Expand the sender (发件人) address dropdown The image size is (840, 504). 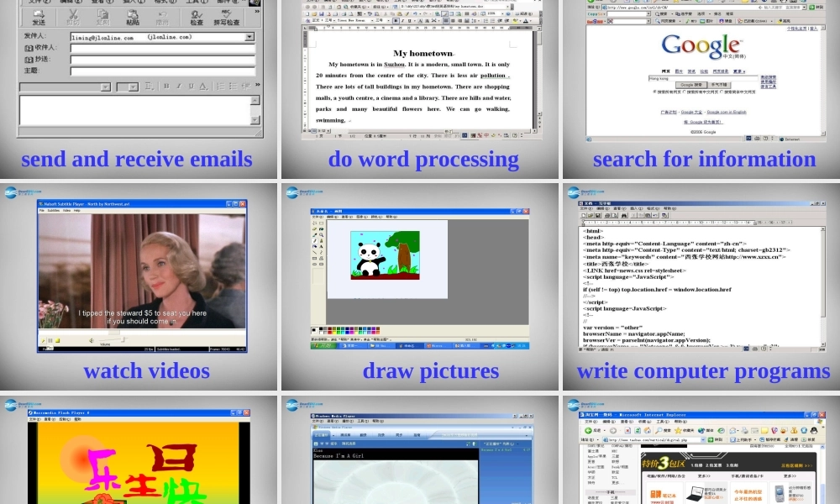pos(249,37)
